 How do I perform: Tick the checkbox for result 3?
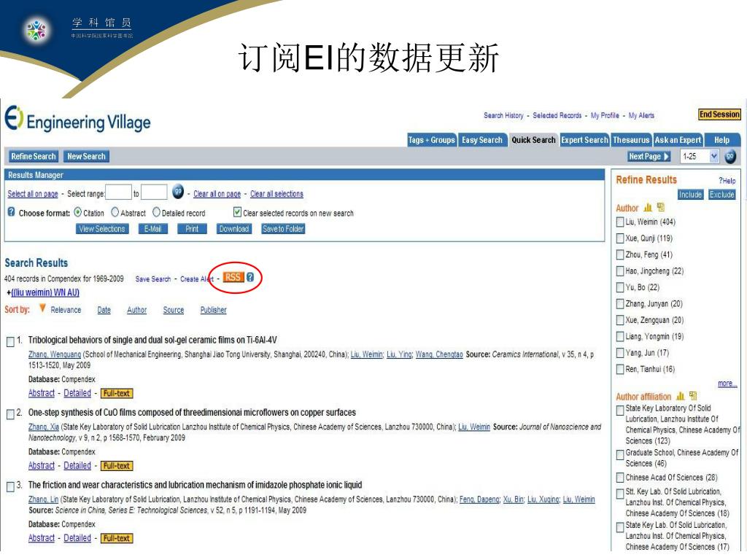pos(10,486)
